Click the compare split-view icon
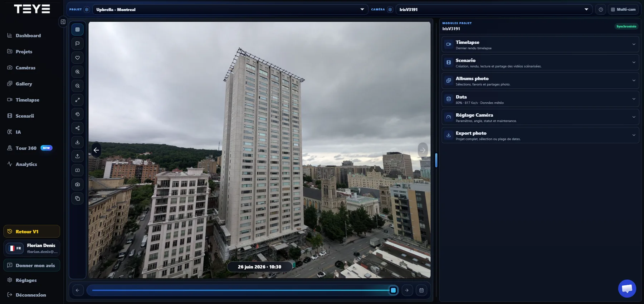644x304 pixels. click(x=78, y=170)
